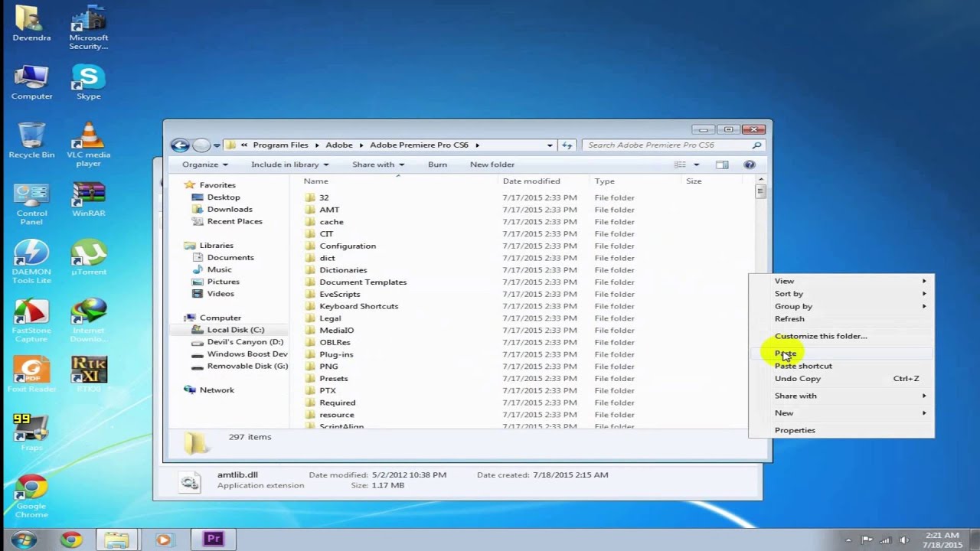Open the Control Panel desktop icon
Viewport: 980px width, 551px height.
31,204
